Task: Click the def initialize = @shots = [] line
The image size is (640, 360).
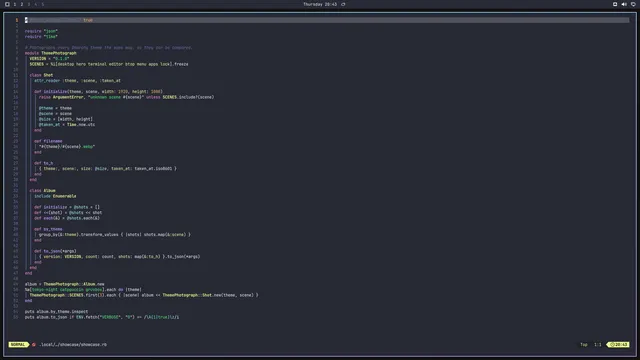Action: [x=67, y=207]
